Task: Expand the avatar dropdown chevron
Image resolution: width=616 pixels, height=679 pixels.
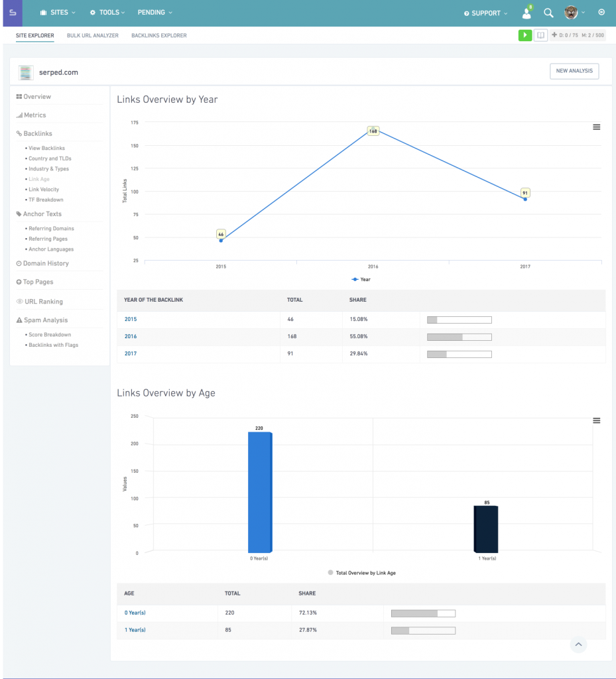Action: 583,13
